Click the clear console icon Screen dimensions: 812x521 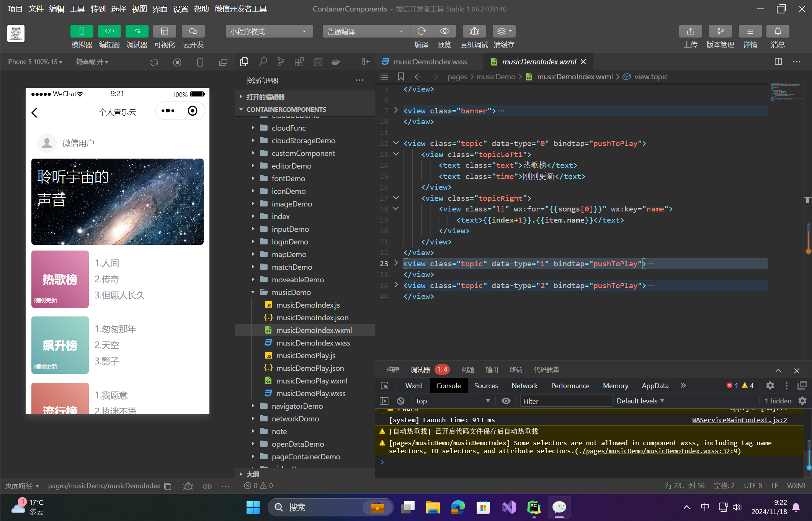click(x=400, y=401)
